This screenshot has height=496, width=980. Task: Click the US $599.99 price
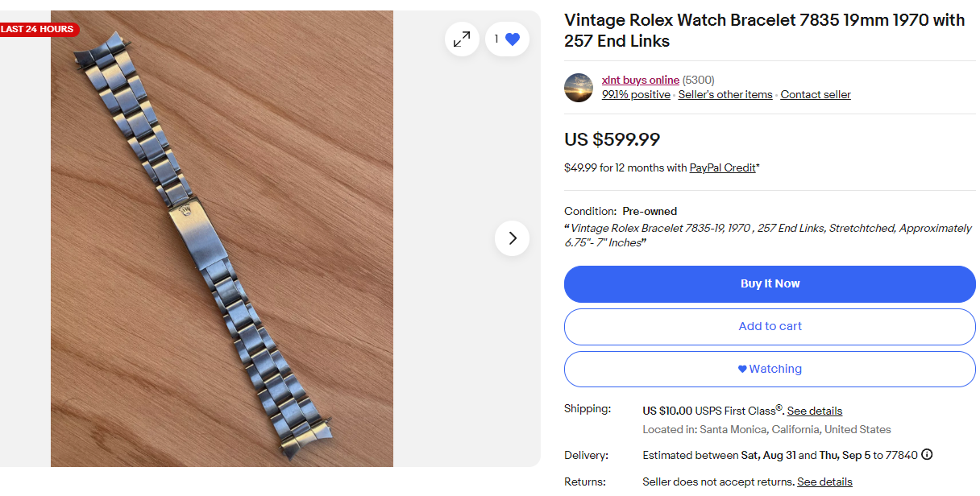(612, 139)
